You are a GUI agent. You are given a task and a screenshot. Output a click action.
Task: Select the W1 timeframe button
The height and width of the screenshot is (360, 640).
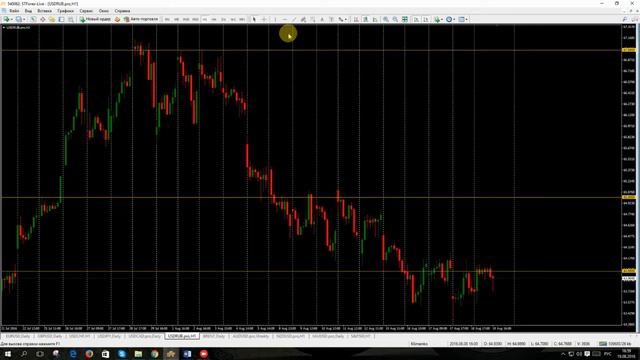233,19
